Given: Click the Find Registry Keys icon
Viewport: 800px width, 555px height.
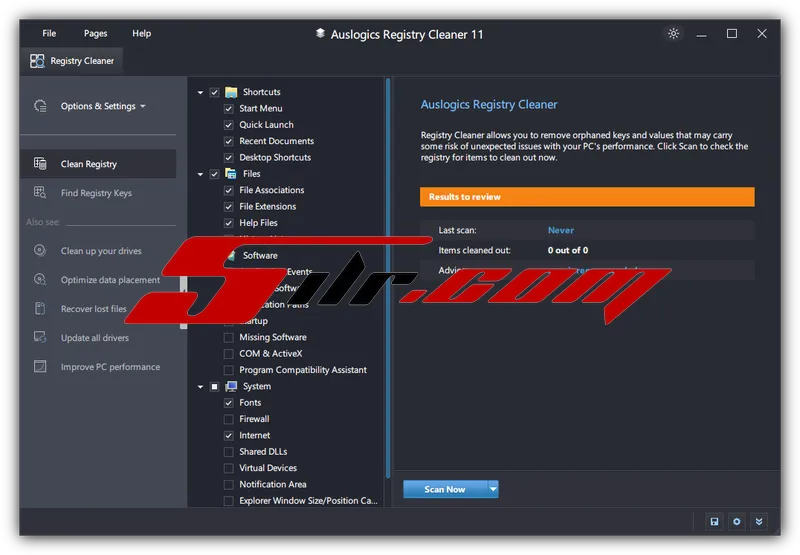Looking at the screenshot, I should [40, 193].
